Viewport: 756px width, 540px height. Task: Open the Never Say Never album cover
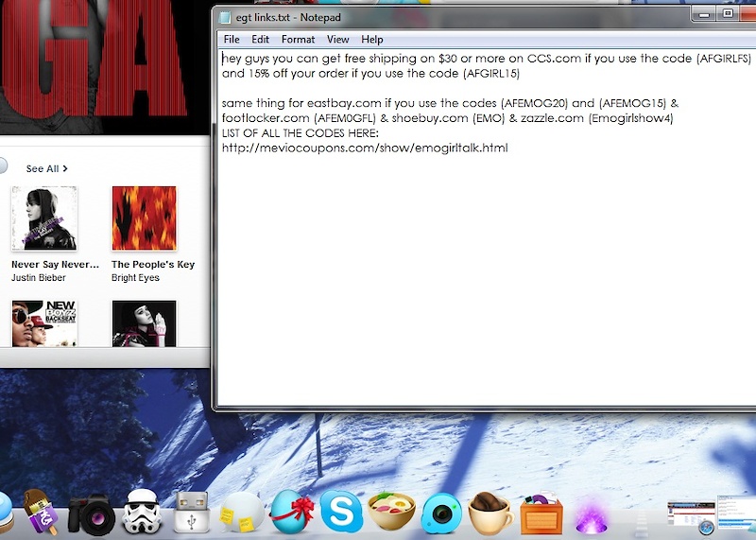tap(43, 218)
